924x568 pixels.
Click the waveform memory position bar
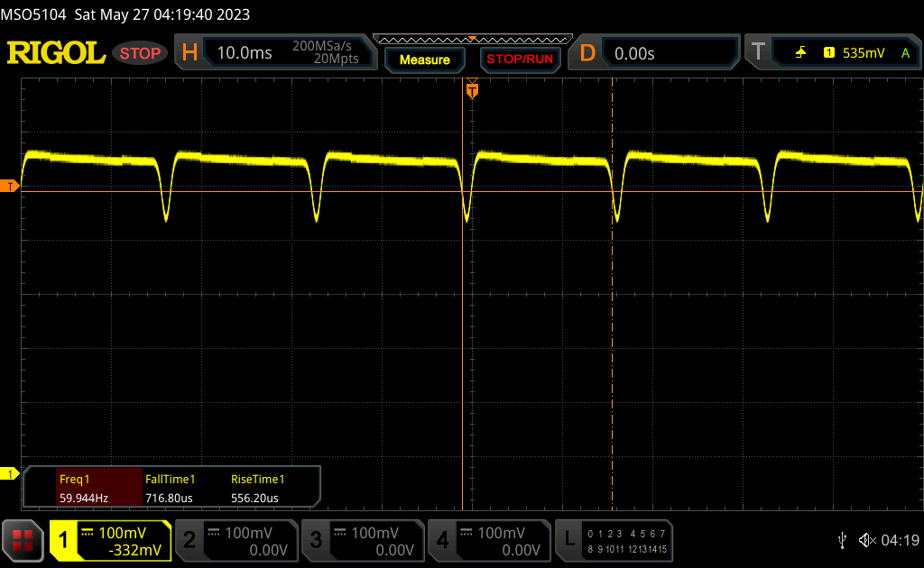[x=473, y=40]
